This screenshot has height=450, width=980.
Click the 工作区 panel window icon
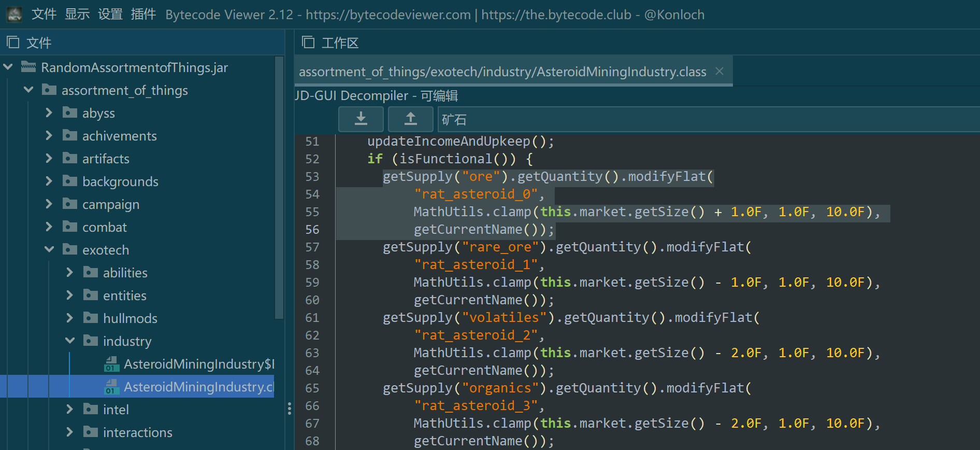(x=308, y=42)
